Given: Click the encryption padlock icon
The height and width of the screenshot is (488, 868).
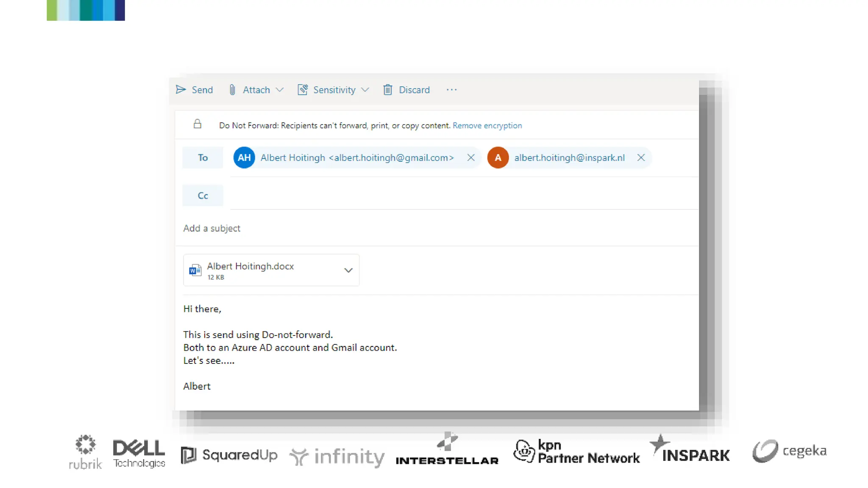Looking at the screenshot, I should (198, 124).
